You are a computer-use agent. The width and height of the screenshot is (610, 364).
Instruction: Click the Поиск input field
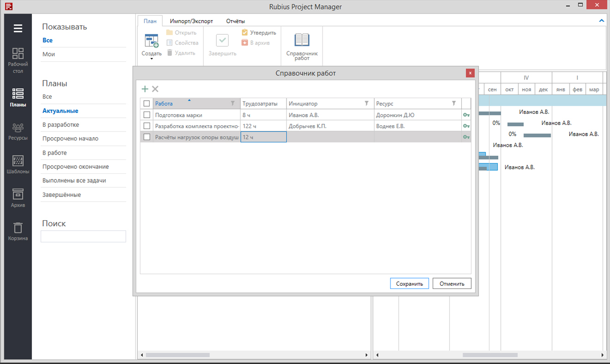point(83,236)
